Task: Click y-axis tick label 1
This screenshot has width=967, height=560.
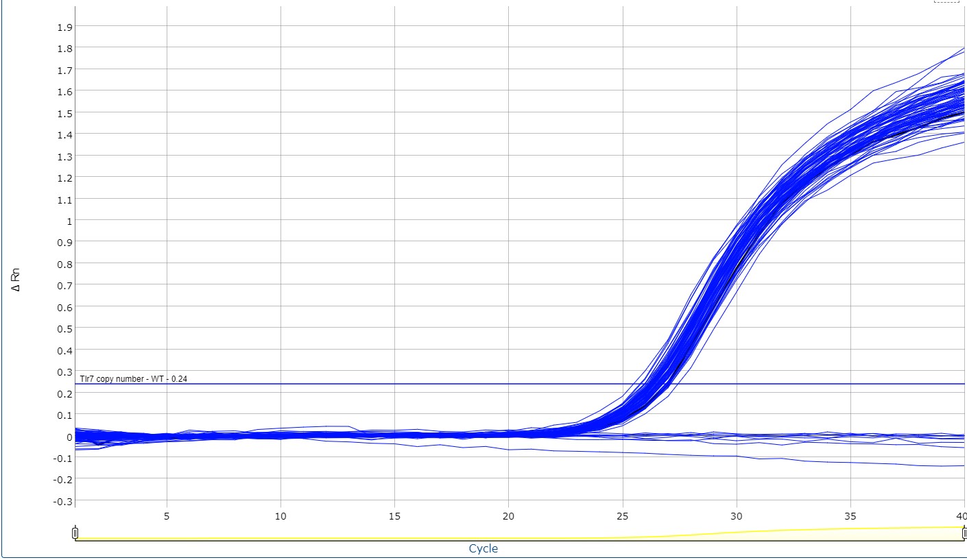Action: 69,221
